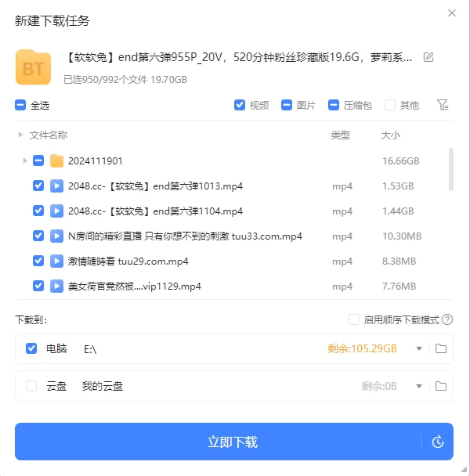The height and width of the screenshot is (476, 470).
Task: Check the 云盘 destination checkbox
Action: pyautogui.click(x=31, y=386)
